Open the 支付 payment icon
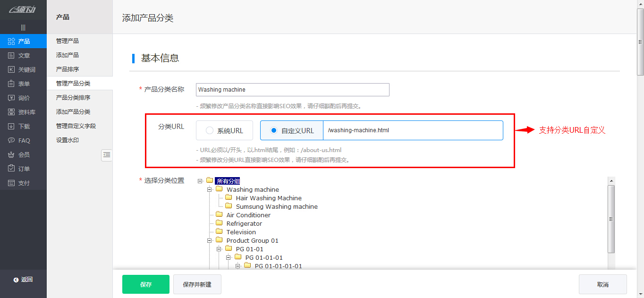The height and width of the screenshot is (298, 644). click(12, 183)
